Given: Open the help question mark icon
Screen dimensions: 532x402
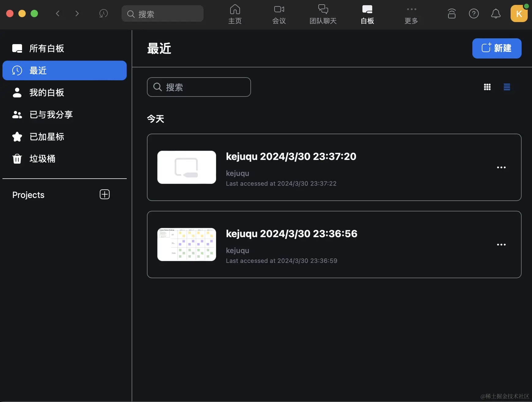Looking at the screenshot, I should tap(474, 13).
